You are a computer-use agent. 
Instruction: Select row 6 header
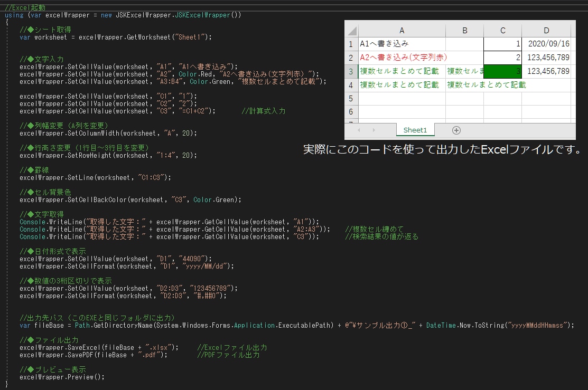[x=351, y=112]
